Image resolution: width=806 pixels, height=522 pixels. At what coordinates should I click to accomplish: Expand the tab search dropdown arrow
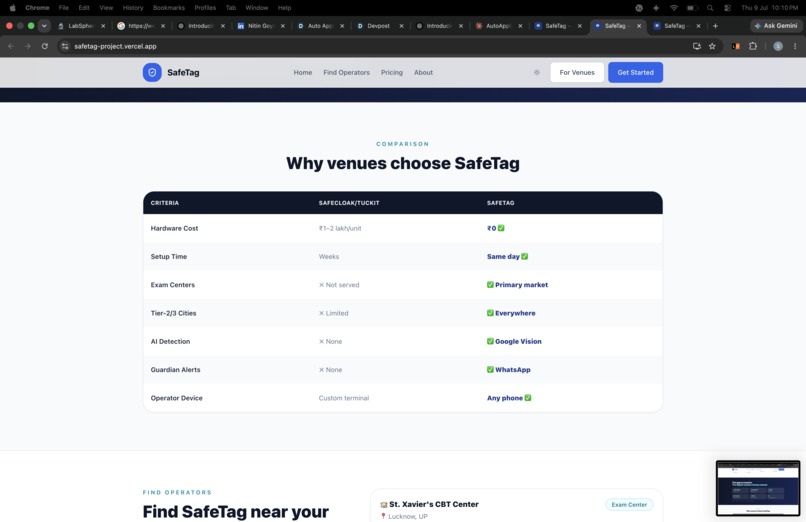(44, 26)
